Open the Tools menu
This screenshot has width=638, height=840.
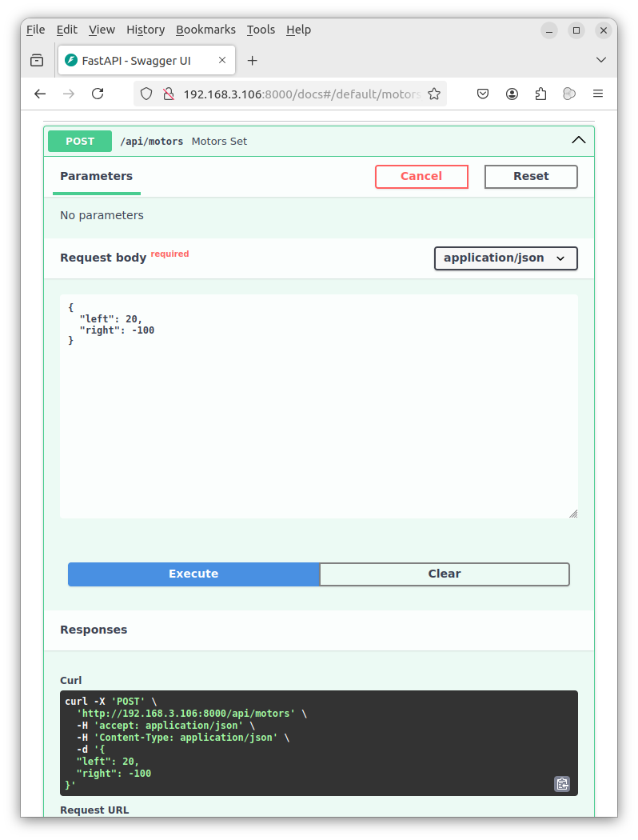[261, 30]
